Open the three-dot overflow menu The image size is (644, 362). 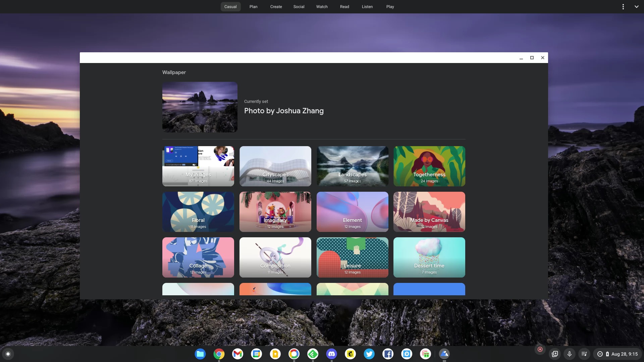(x=623, y=7)
